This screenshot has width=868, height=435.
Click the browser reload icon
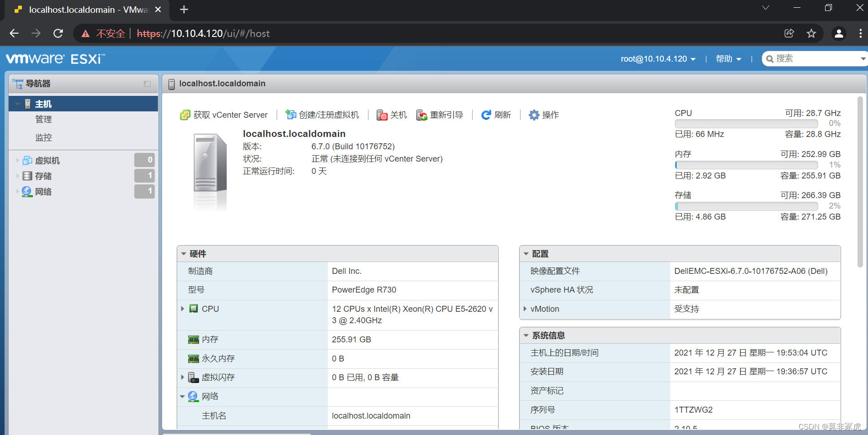58,33
